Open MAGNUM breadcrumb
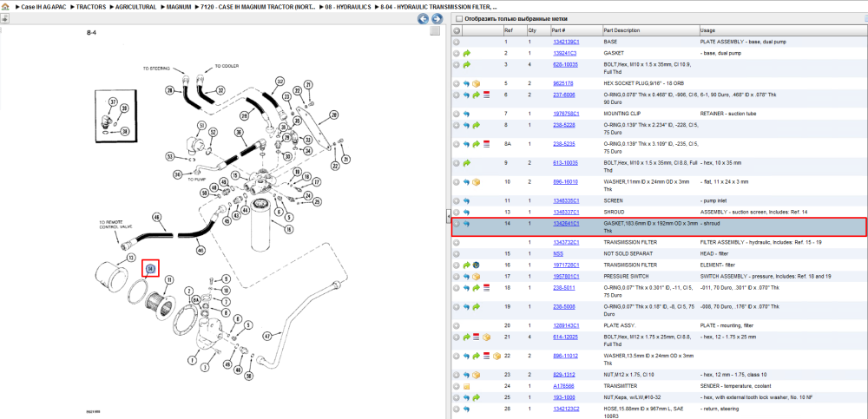This screenshot has width=868, height=419. [x=179, y=7]
